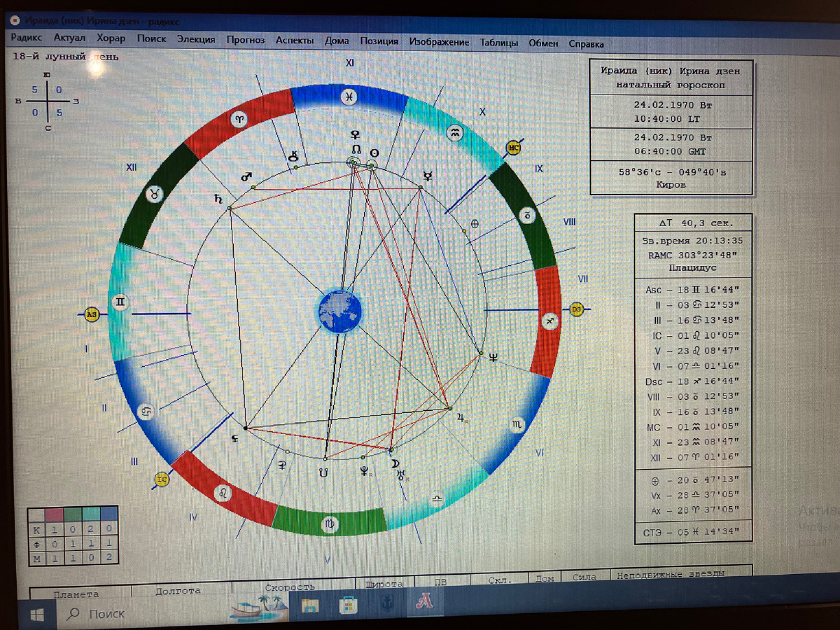
Task: Select the yellow IC marker
Action: (x=162, y=479)
